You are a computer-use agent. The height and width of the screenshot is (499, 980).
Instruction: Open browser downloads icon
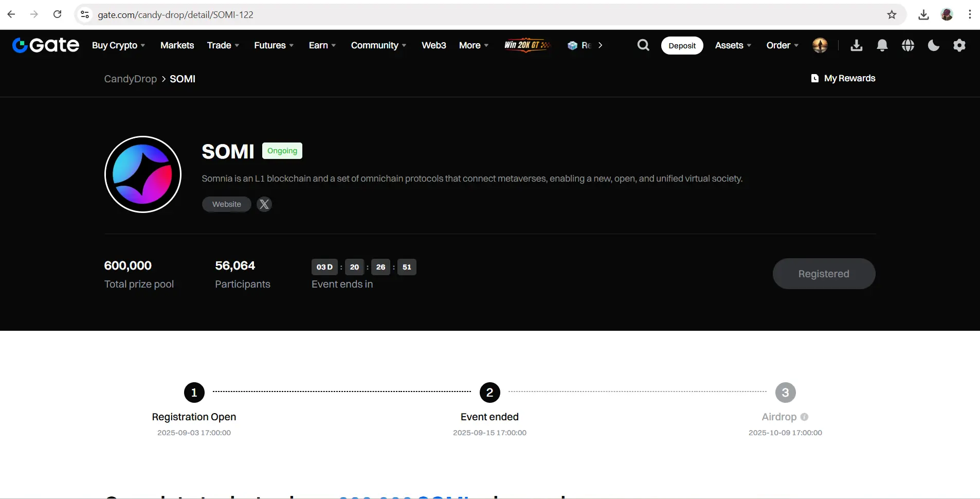click(924, 14)
